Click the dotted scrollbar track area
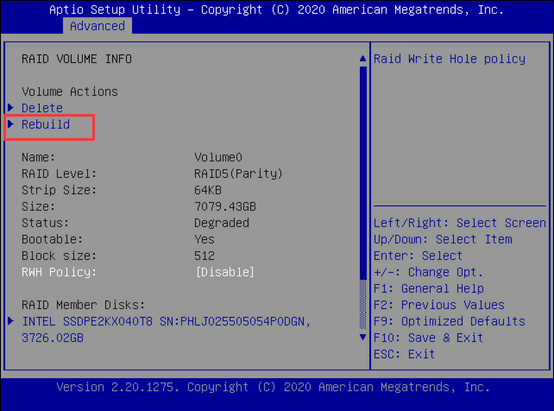554x411 pixels. (363, 305)
